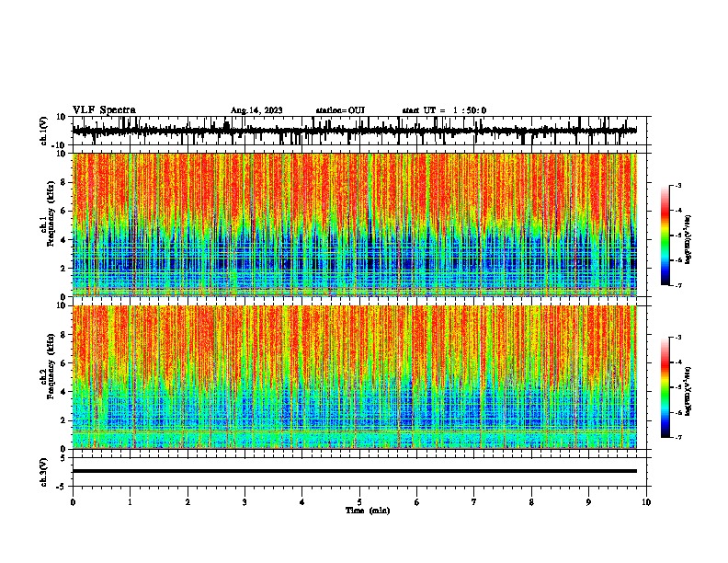Click the '7' tick on the time axis
Screen dimensions: 728x563
(x=474, y=502)
